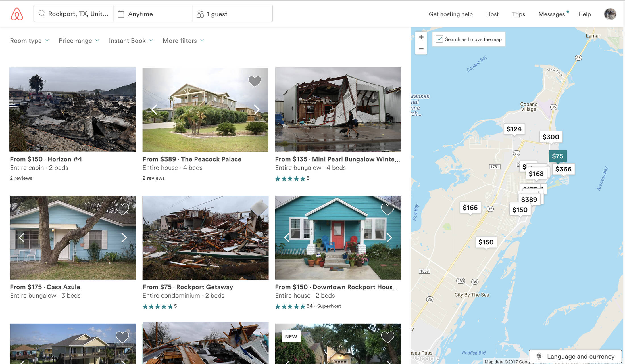The width and height of the screenshot is (625, 364).
Task: Open the user profile avatar
Action: [x=610, y=14]
